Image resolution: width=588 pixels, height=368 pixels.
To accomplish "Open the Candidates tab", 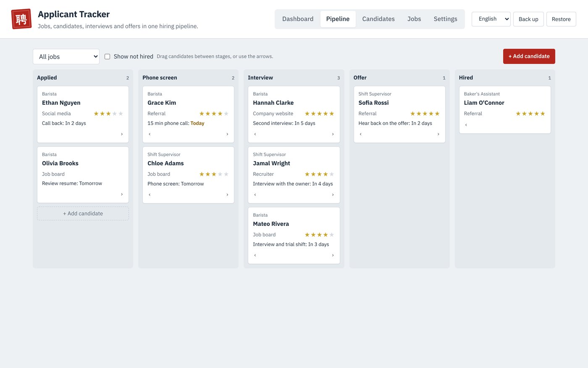I will 378,19.
